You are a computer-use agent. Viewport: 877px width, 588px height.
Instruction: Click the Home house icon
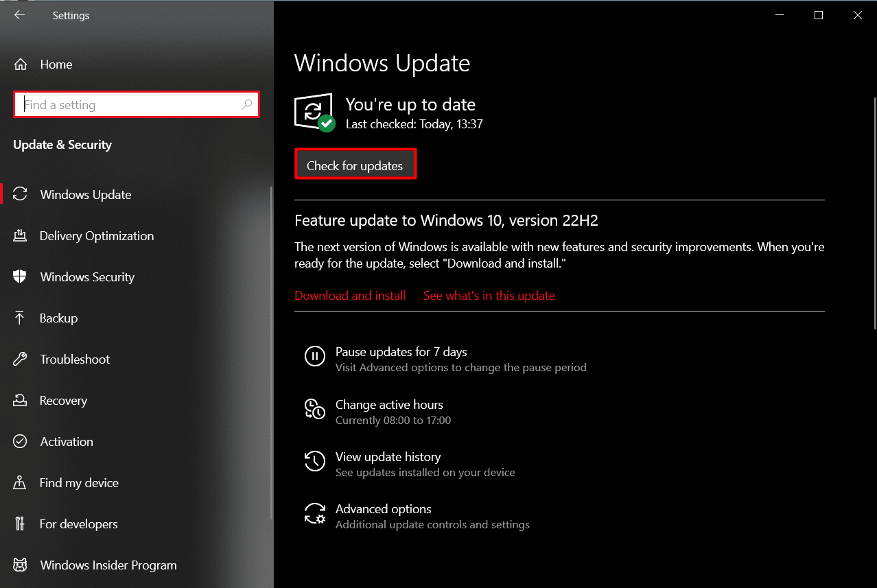click(21, 64)
